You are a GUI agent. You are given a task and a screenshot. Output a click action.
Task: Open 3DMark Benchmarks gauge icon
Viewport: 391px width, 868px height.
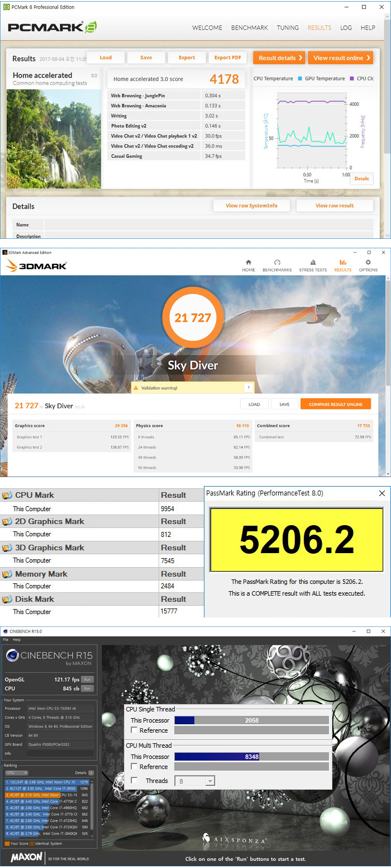coord(277,262)
